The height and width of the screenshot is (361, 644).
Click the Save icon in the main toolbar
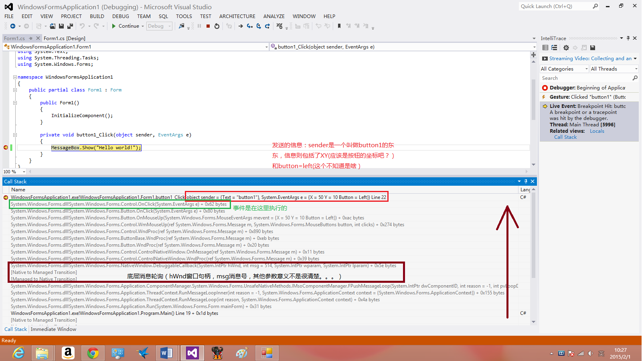pos(61,26)
